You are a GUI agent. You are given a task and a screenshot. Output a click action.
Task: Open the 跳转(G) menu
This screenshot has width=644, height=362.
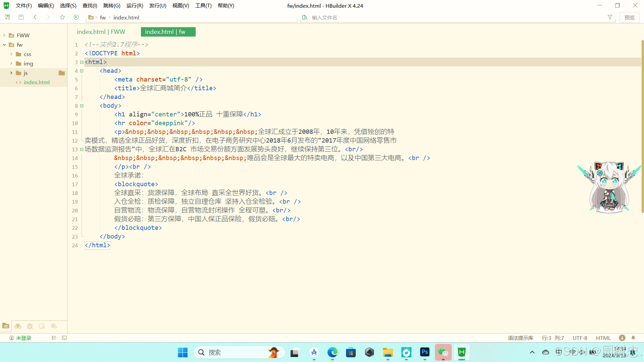(112, 6)
